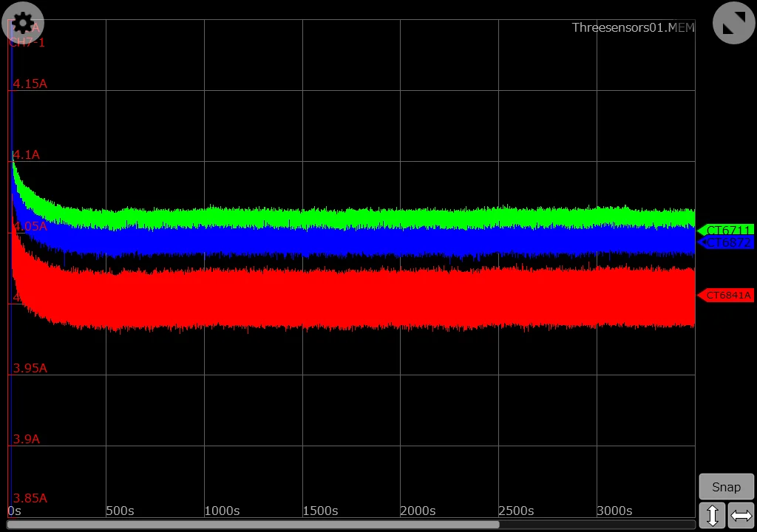Viewport: 757px width, 532px height.
Task: Select the red CT6841A channel marker
Action: point(725,296)
